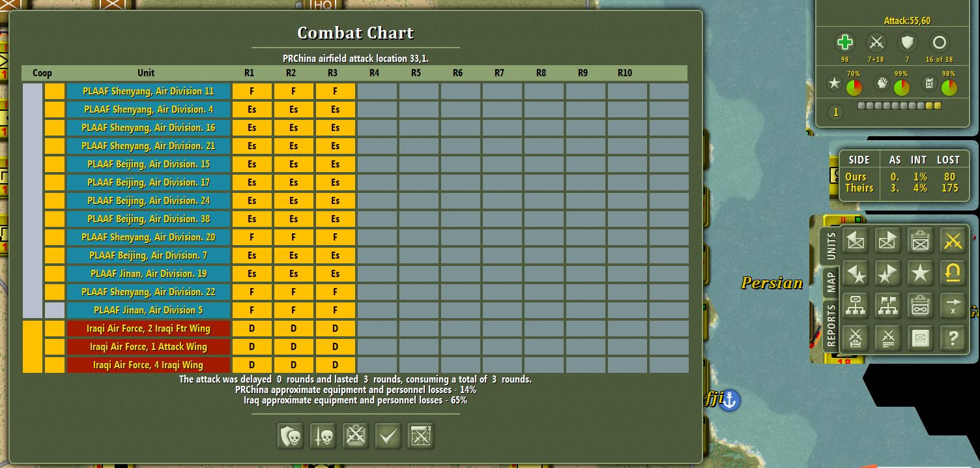Click crossed swords icon above 7+18

pos(876,43)
